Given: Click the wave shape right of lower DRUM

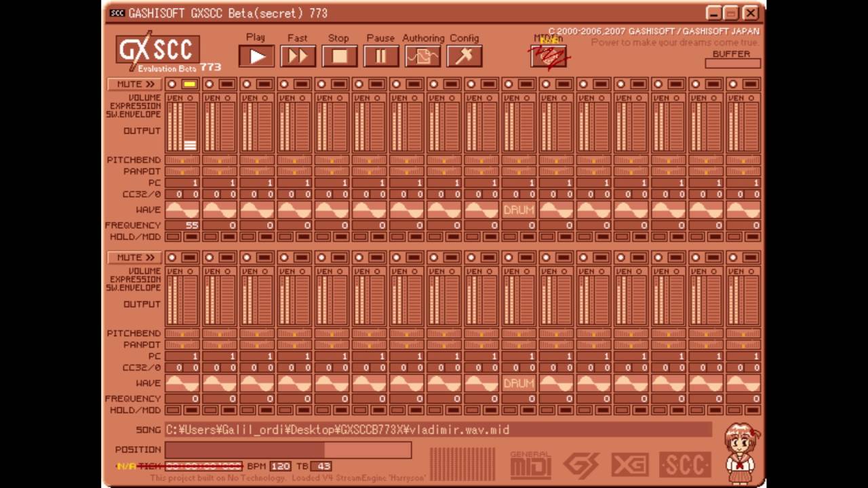Looking at the screenshot, I should coord(556,383).
